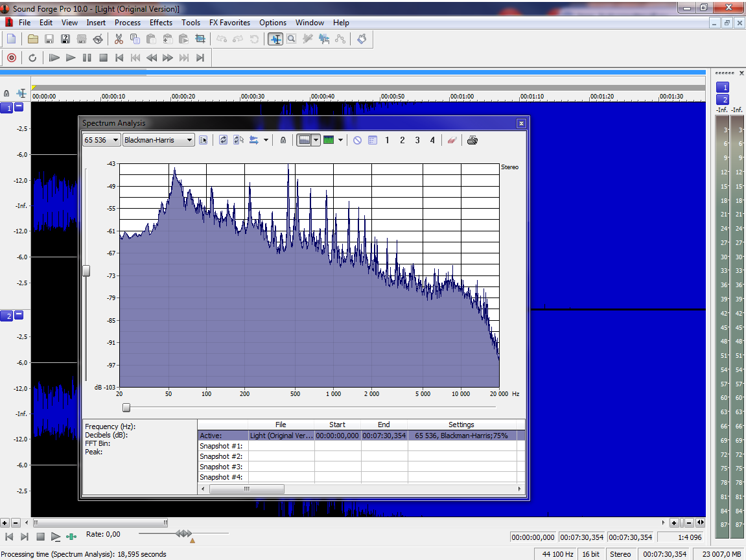This screenshot has height=560, width=746.
Task: Click the real-time monitoring waveform arrows icon
Action: pos(254,140)
